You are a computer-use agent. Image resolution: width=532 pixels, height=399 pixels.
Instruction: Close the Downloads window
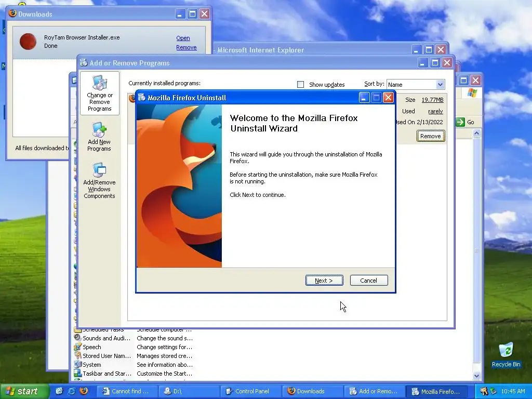click(x=204, y=14)
